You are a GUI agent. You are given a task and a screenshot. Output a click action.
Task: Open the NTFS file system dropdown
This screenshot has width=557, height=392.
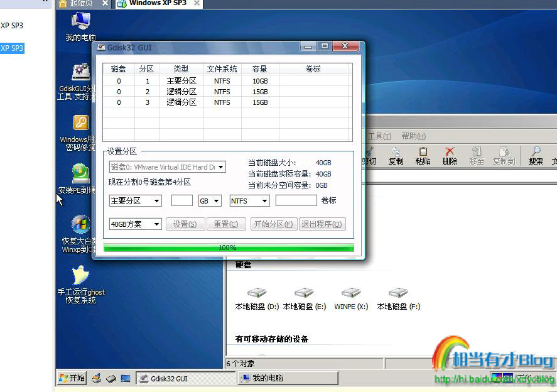pos(249,201)
